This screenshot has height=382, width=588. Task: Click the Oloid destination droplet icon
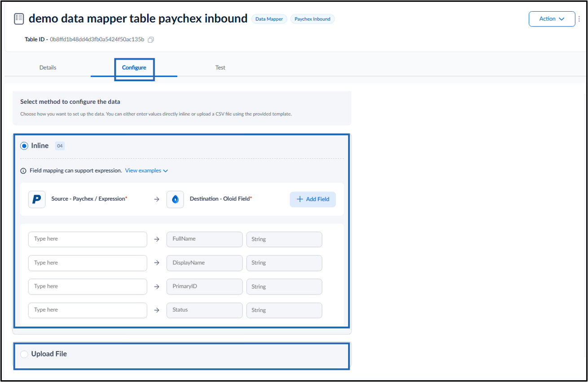point(175,199)
